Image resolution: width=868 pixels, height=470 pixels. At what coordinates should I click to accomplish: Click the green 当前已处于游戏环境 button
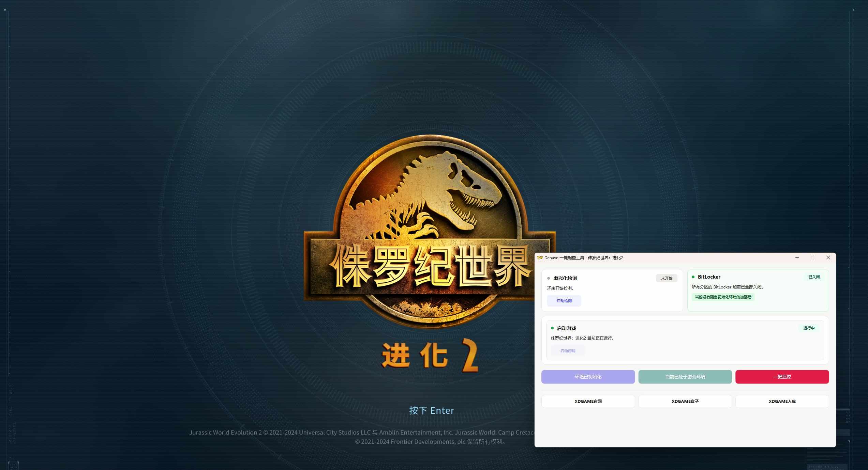tap(685, 377)
